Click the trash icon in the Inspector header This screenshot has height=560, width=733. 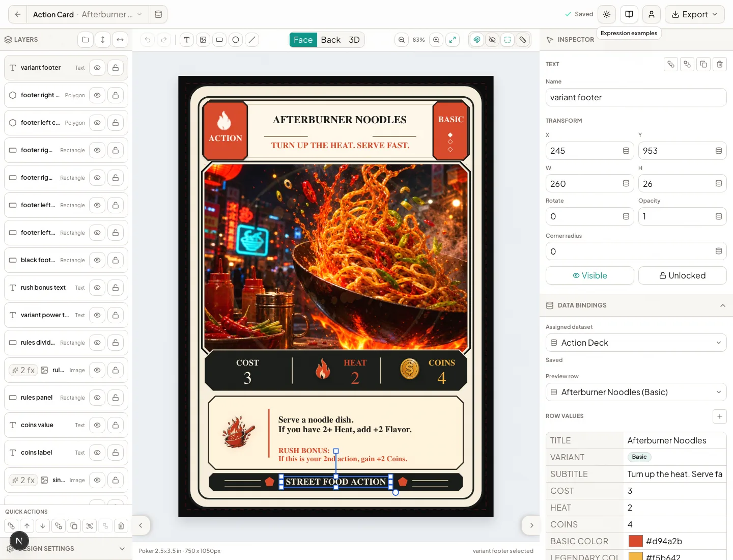[x=720, y=64]
